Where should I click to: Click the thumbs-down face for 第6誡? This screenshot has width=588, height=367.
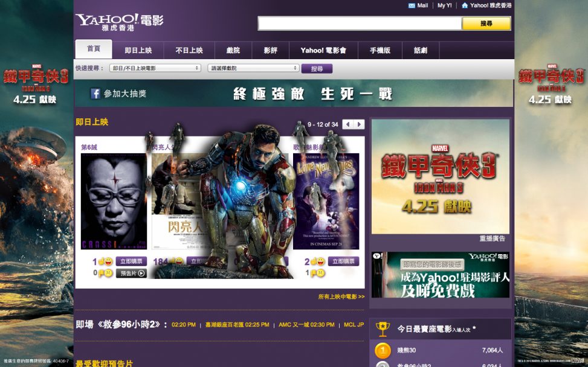pos(106,273)
